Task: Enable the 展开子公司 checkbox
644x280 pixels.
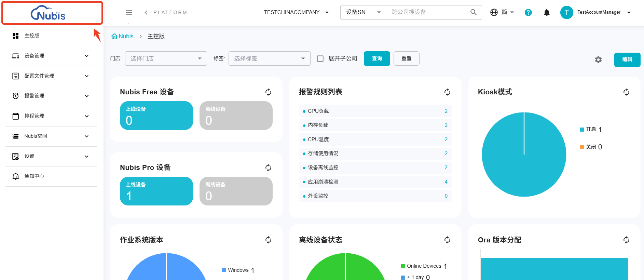Action: [320, 59]
